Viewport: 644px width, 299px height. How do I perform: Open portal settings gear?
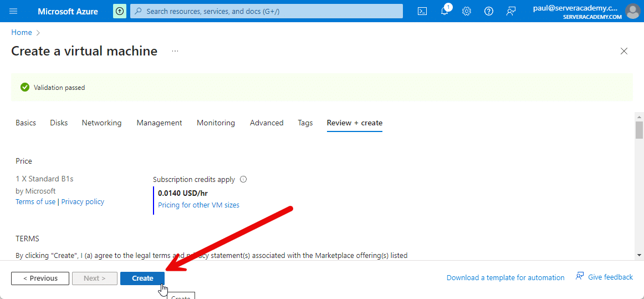467,11
